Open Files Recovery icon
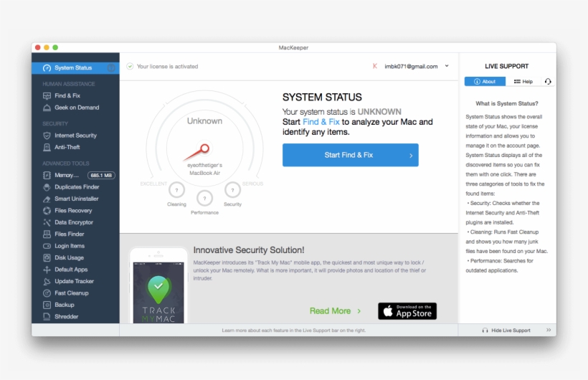The image size is (588, 380). (47, 211)
